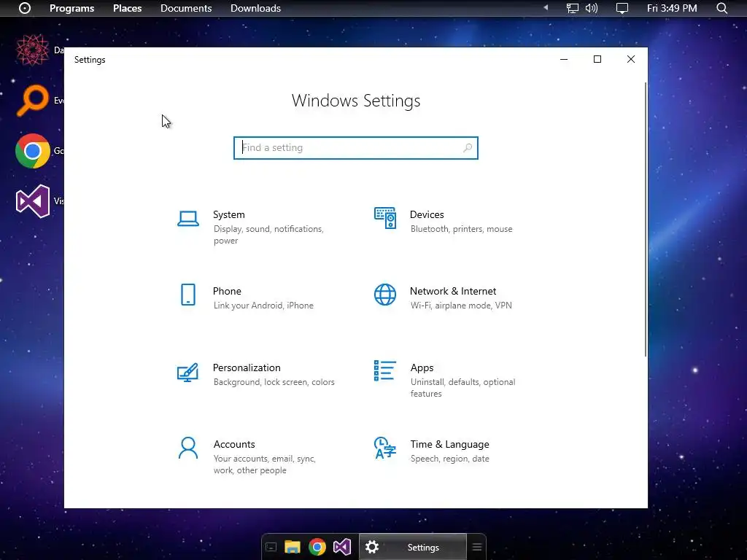Select the Accounts person icon
The height and width of the screenshot is (560, 747).
[x=188, y=448]
